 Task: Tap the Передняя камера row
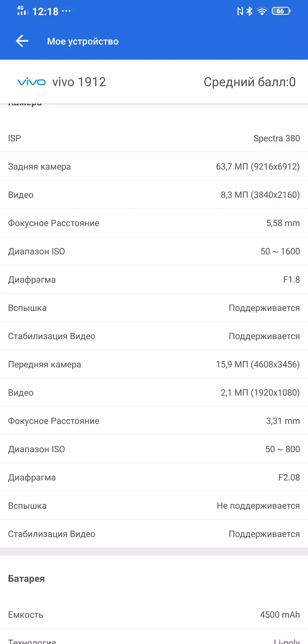point(154,364)
